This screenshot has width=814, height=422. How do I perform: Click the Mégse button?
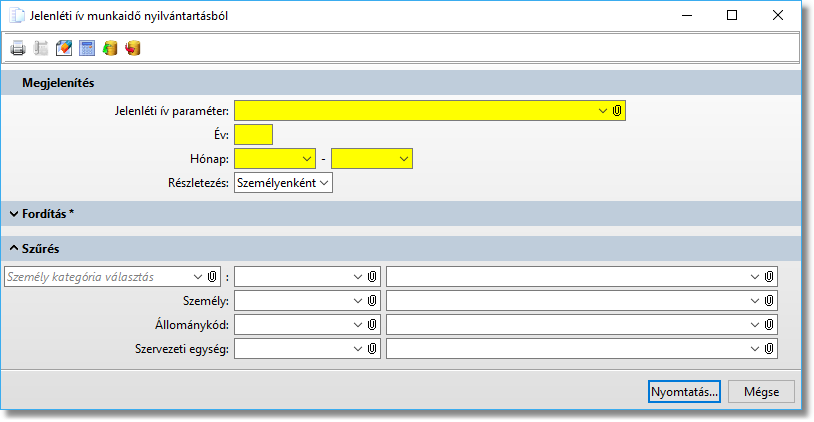761,391
